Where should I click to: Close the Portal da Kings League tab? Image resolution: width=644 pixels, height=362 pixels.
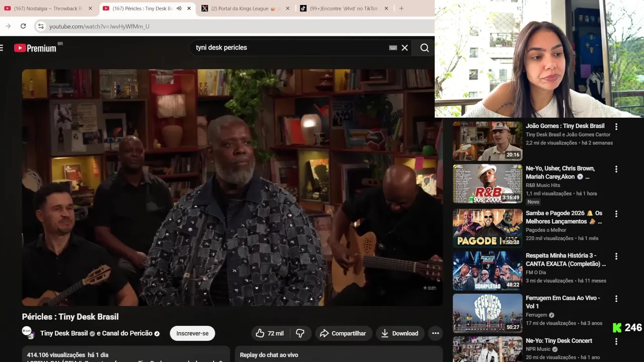(288, 9)
